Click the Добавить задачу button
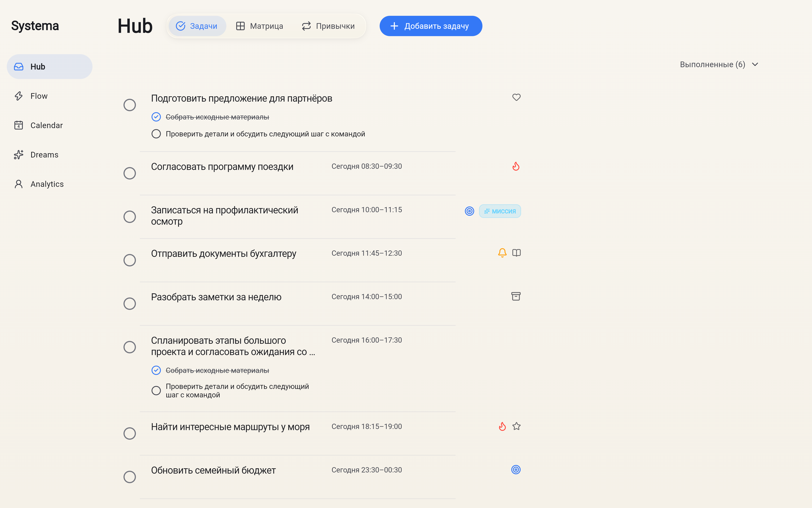Screen dimensions: 812x508 [431, 26]
